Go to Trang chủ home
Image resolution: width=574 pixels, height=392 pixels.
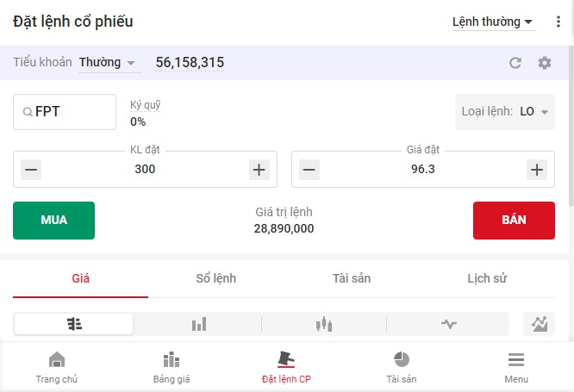56,366
